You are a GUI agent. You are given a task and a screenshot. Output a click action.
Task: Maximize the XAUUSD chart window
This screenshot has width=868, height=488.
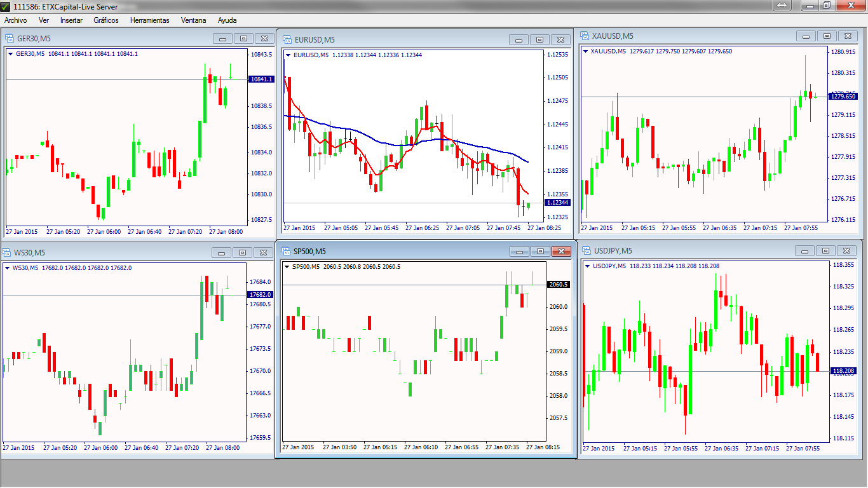click(x=826, y=36)
